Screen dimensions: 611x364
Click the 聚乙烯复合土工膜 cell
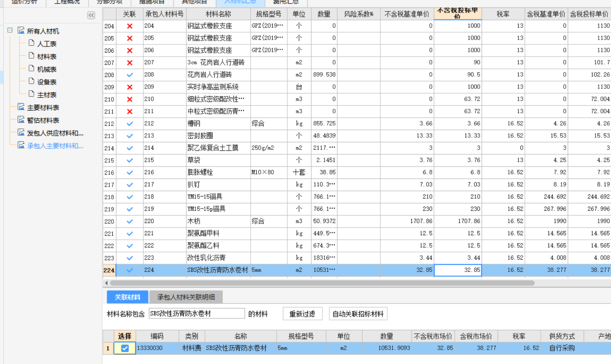click(x=218, y=148)
